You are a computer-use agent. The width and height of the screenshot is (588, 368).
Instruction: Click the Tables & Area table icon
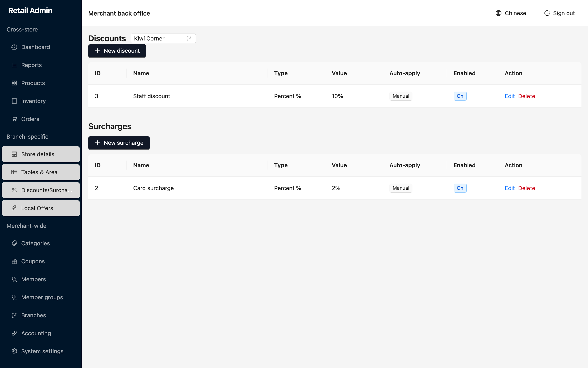[14, 172]
